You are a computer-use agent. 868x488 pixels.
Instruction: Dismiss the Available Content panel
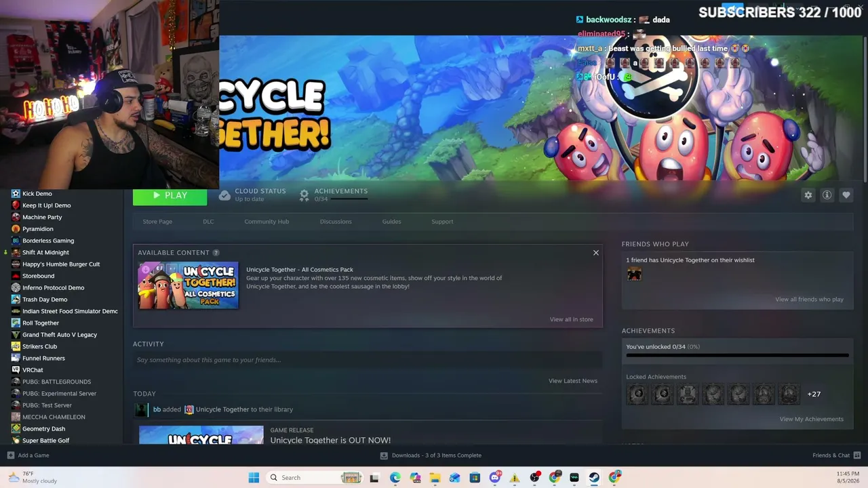click(596, 253)
